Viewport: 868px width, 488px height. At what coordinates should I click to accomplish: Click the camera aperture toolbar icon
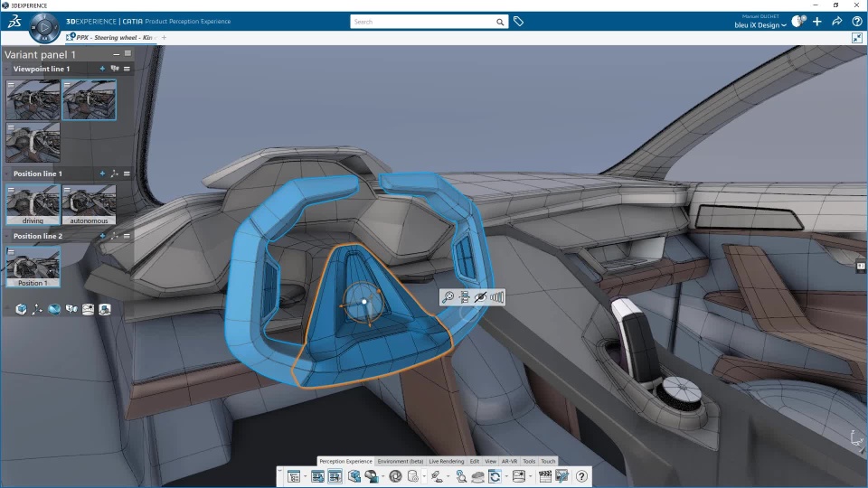(395, 476)
